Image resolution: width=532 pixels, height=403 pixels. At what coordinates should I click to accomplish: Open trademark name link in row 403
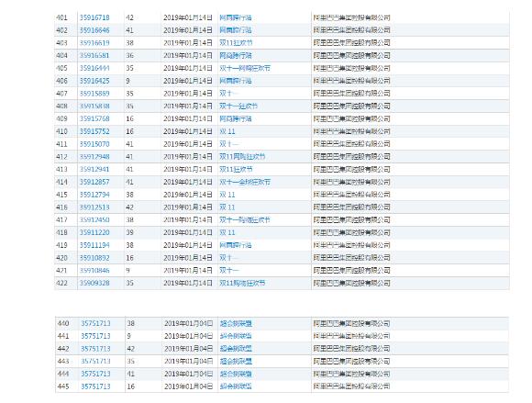[236, 43]
